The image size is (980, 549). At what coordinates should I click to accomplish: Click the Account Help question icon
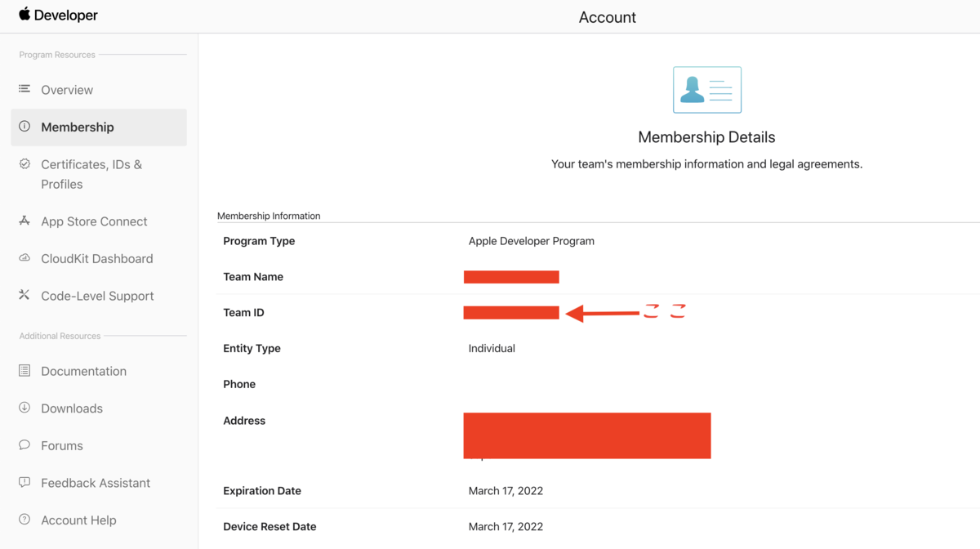click(x=24, y=520)
